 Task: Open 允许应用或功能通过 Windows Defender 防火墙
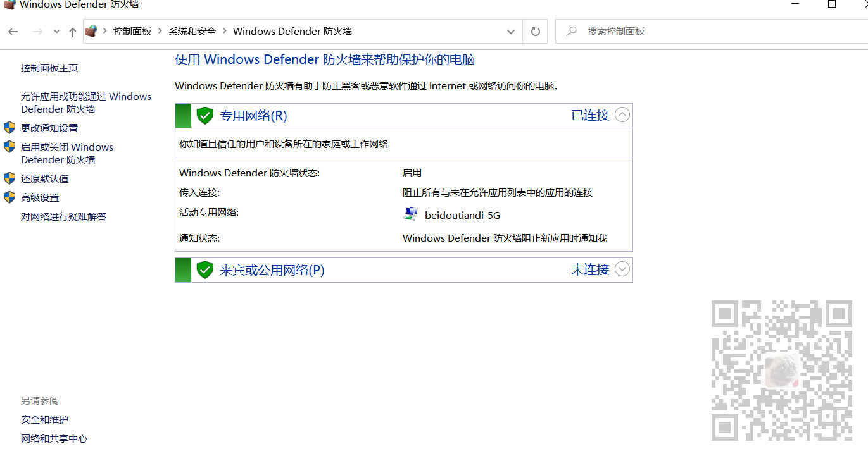click(86, 102)
